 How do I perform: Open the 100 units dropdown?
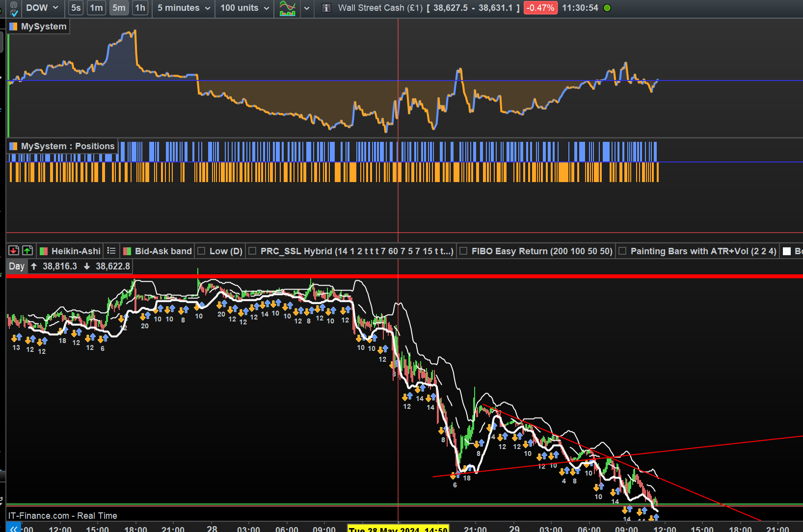click(244, 8)
